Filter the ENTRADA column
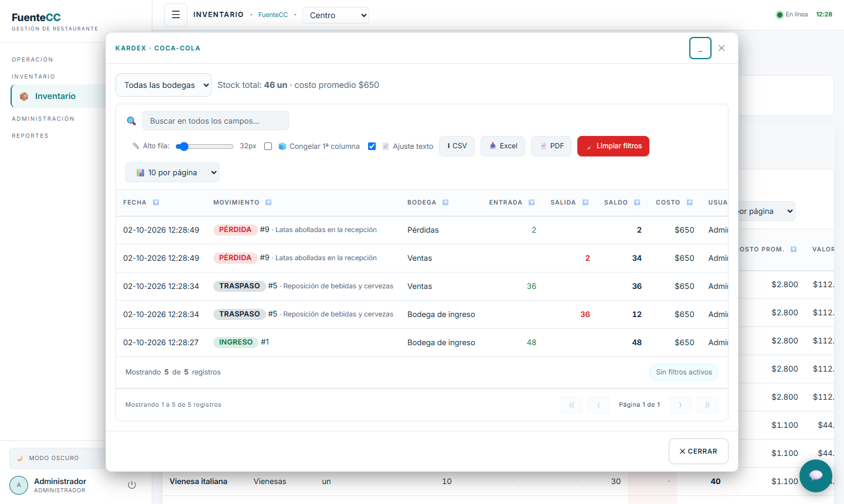844x504 pixels. 532,203
